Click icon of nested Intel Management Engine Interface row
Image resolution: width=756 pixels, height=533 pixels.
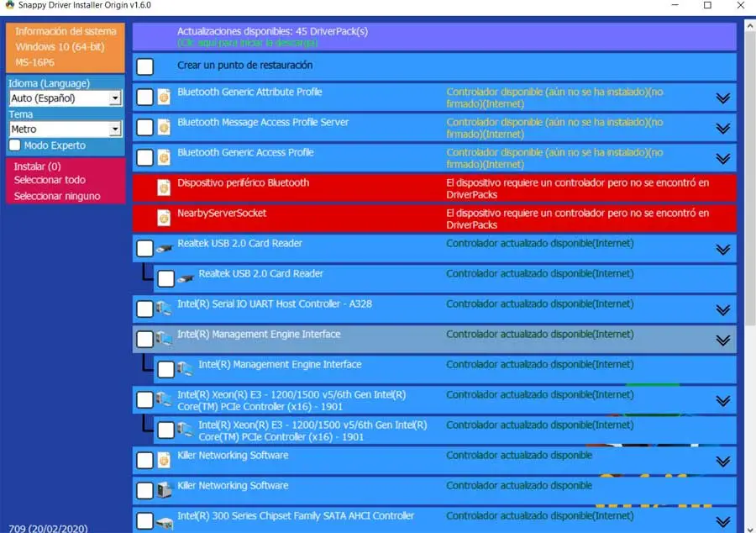[x=185, y=369]
